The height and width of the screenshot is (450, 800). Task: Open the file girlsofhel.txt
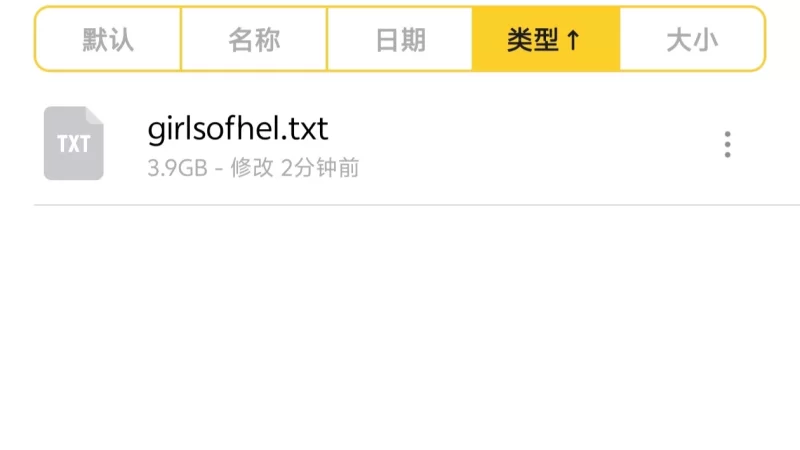(x=238, y=129)
